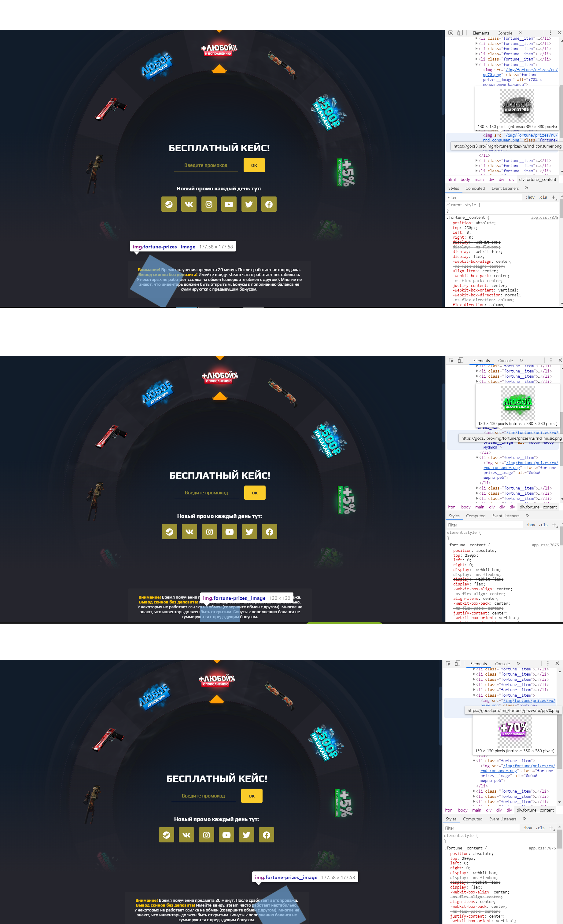Toggle the .cls class editor in middle DevTools
Screen dimensions: 563x924
point(543,525)
